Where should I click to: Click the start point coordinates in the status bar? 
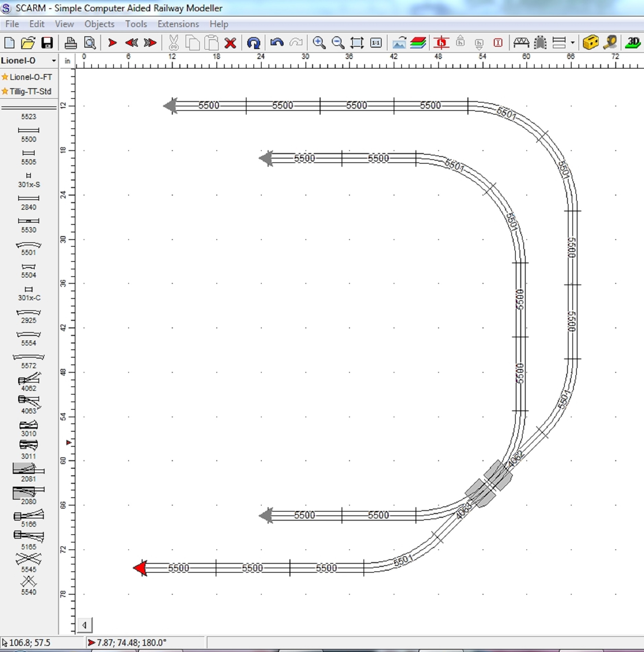(130, 643)
